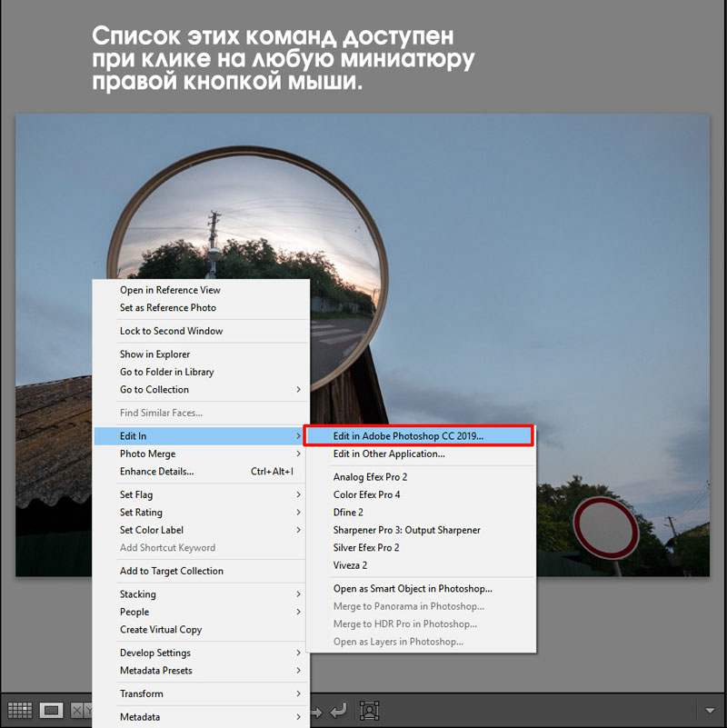Image resolution: width=727 pixels, height=728 pixels.
Task: Expand Metadata submenu at menu bottom
Action: (x=202, y=716)
